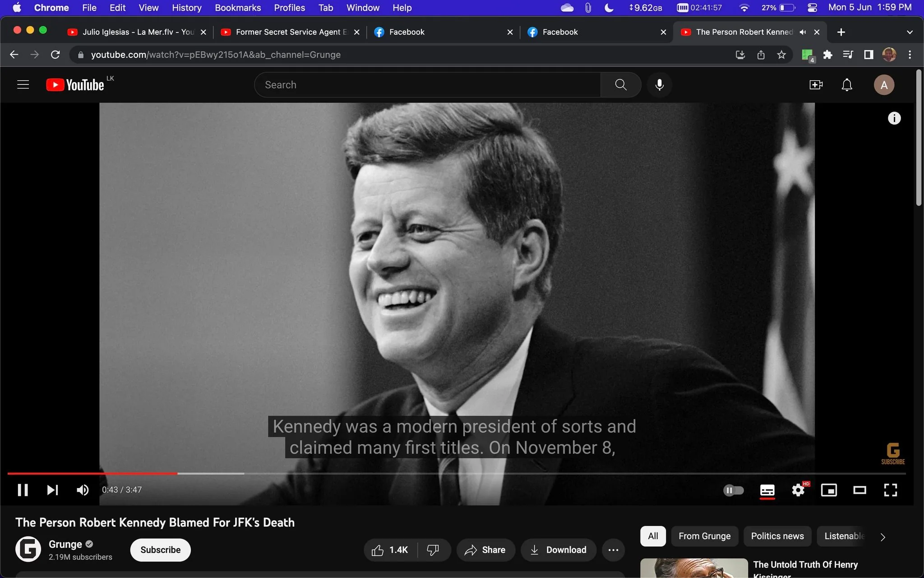924x578 pixels.
Task: Mute the video volume speaker icon
Action: [x=83, y=490]
